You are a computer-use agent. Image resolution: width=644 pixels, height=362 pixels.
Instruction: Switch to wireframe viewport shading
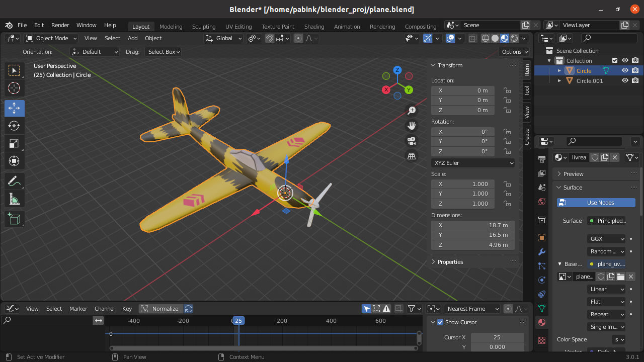coord(486,38)
